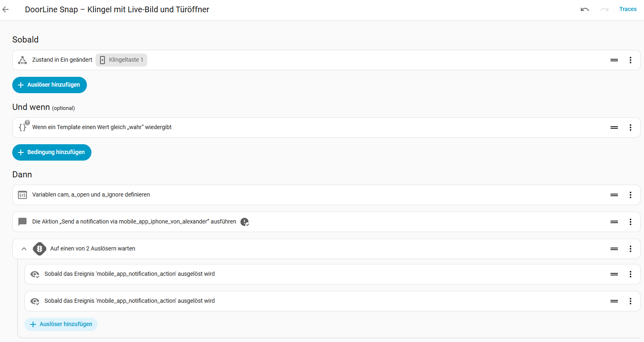
Task: Select the Klingeltaste 1 entity chip
Action: pos(122,60)
